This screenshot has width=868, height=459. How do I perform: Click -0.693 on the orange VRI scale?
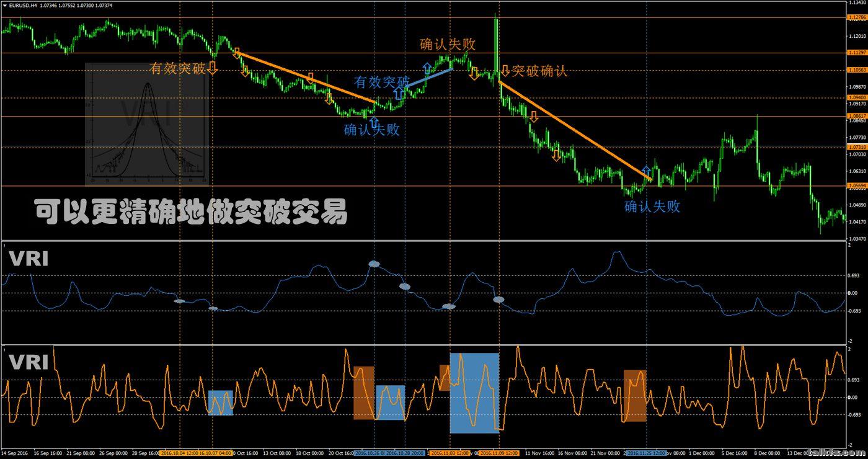854,415
